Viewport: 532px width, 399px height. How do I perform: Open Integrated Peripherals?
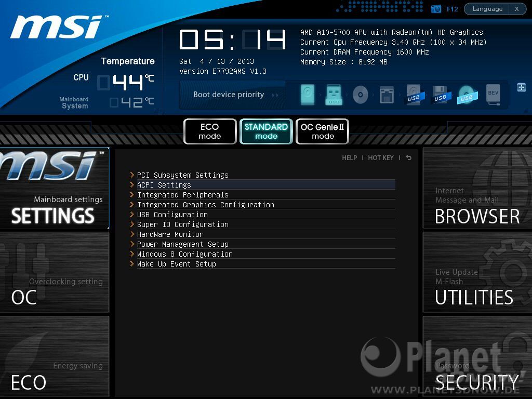point(262,194)
